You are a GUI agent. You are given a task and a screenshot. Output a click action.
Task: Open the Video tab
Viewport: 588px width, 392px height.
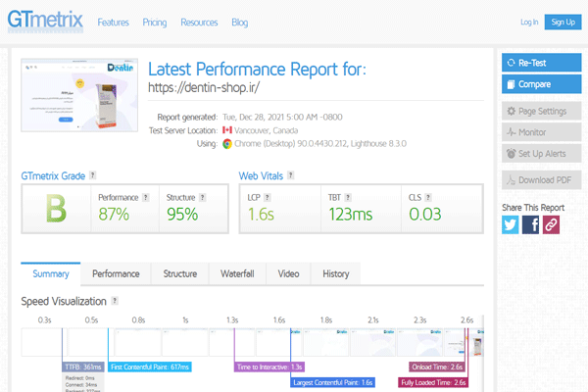coord(288,273)
